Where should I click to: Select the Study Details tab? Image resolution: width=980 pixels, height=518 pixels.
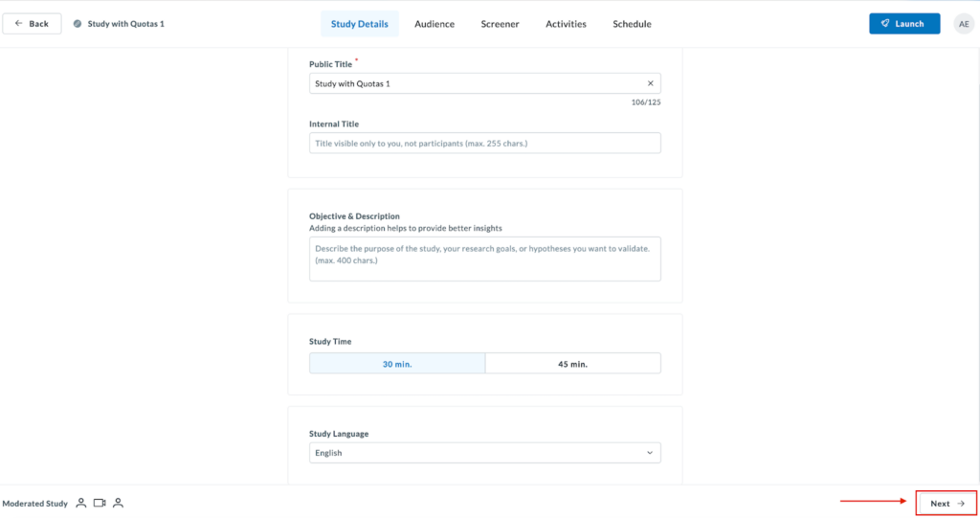click(x=360, y=24)
